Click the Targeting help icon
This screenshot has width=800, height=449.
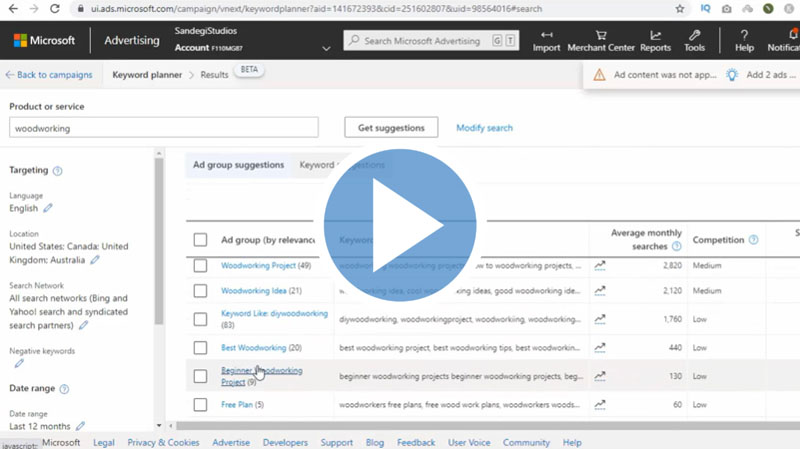tap(58, 171)
